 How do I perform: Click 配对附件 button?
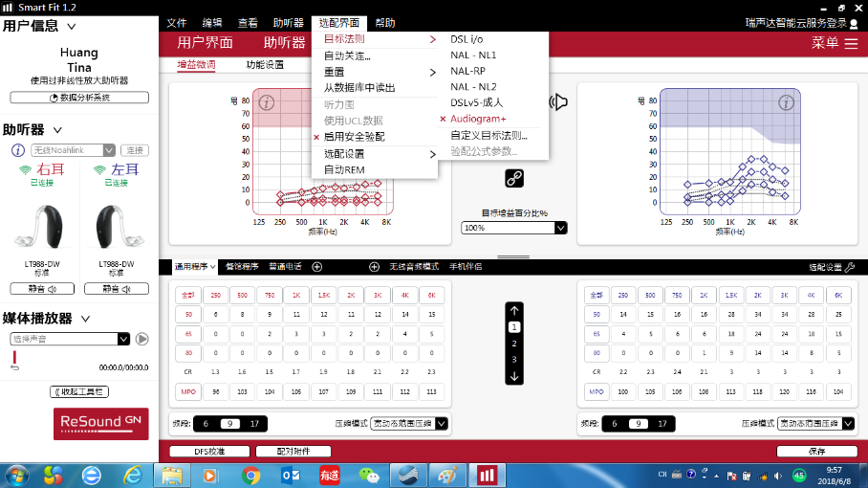tap(293, 452)
